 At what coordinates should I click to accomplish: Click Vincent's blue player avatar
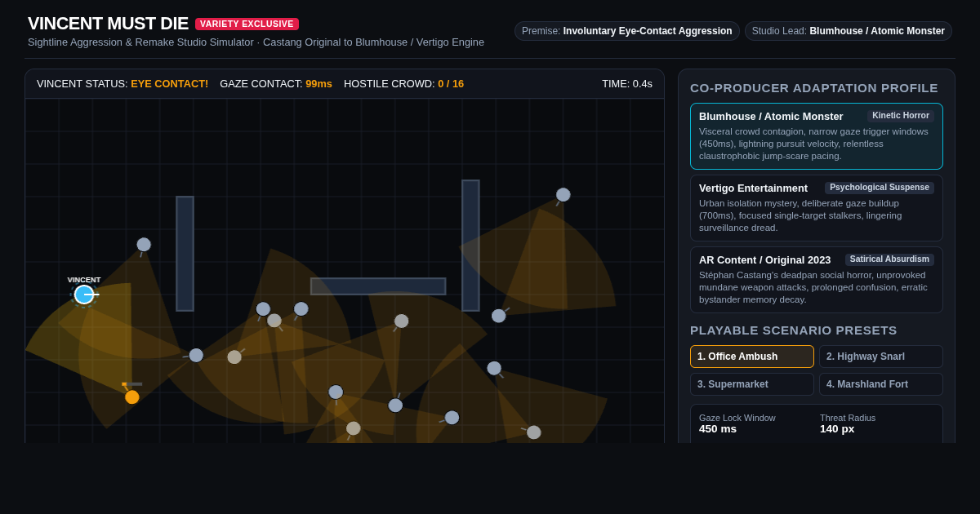pyautogui.click(x=84, y=295)
